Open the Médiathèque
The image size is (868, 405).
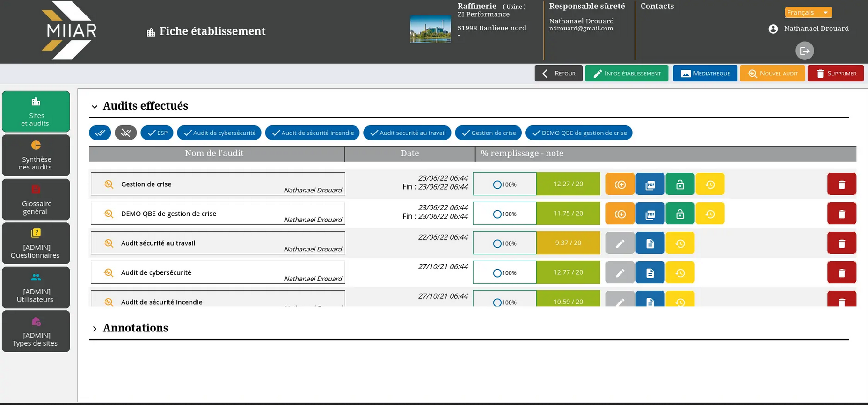pyautogui.click(x=705, y=74)
